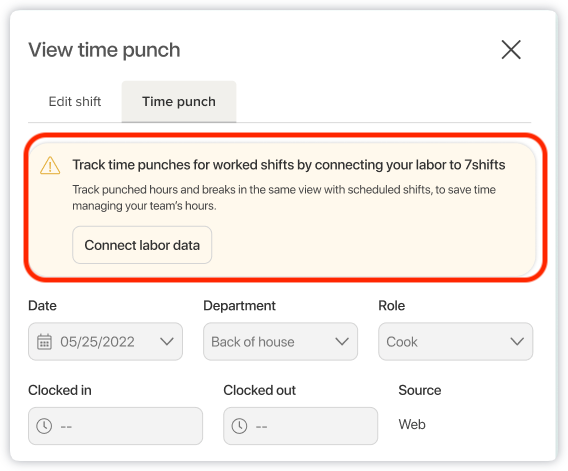Click the 05/25/2022 date value
This screenshot has width=568, height=471.
[97, 342]
